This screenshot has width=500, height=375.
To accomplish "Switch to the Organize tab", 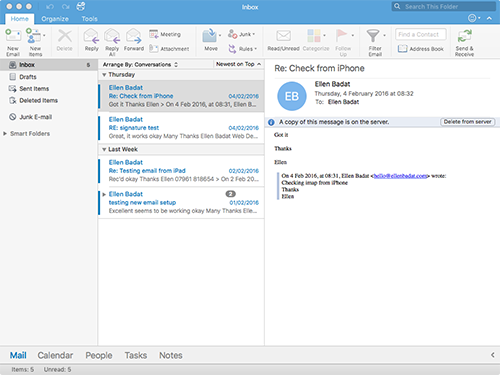I will click(55, 19).
